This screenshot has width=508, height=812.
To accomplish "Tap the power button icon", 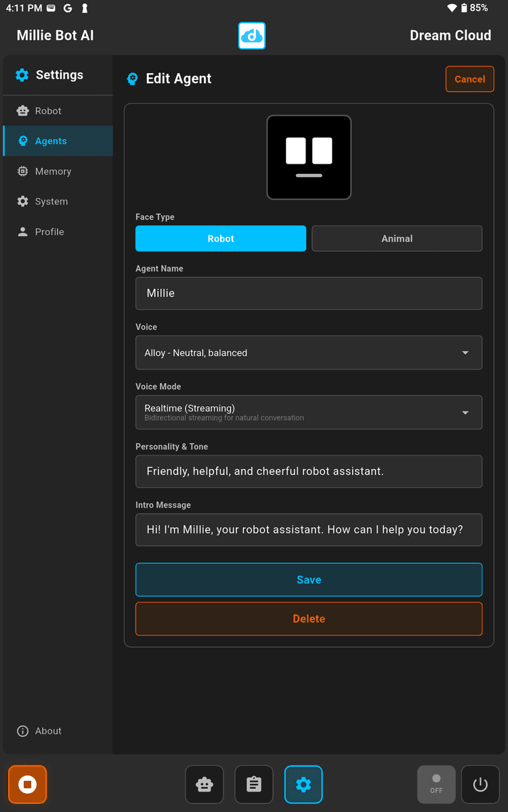I will (480, 784).
